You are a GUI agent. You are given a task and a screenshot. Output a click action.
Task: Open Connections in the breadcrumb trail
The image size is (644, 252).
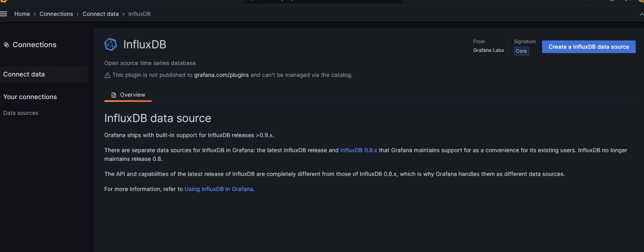point(56,14)
